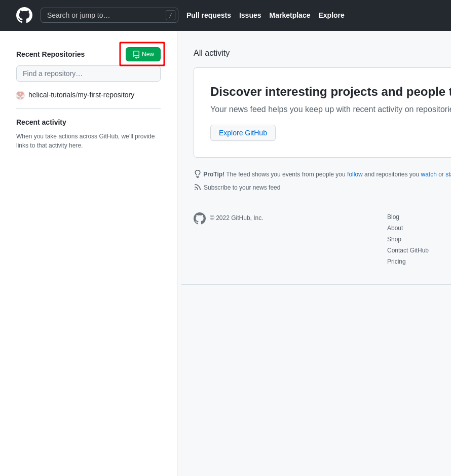Click the 'follow' link in the ProTip

click(x=355, y=174)
